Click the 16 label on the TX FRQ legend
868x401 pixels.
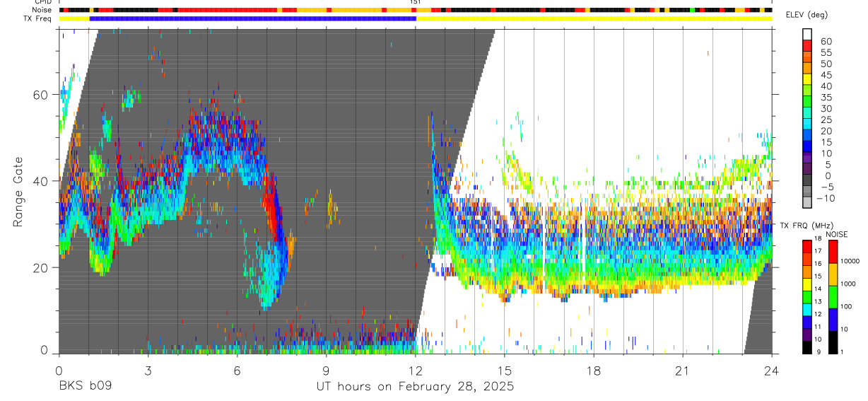[818, 264]
